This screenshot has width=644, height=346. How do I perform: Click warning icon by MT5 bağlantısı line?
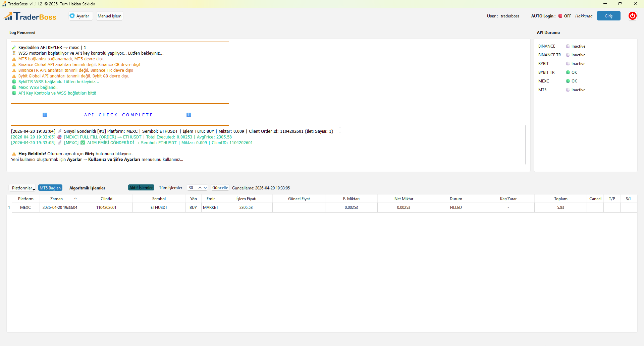[14, 59]
